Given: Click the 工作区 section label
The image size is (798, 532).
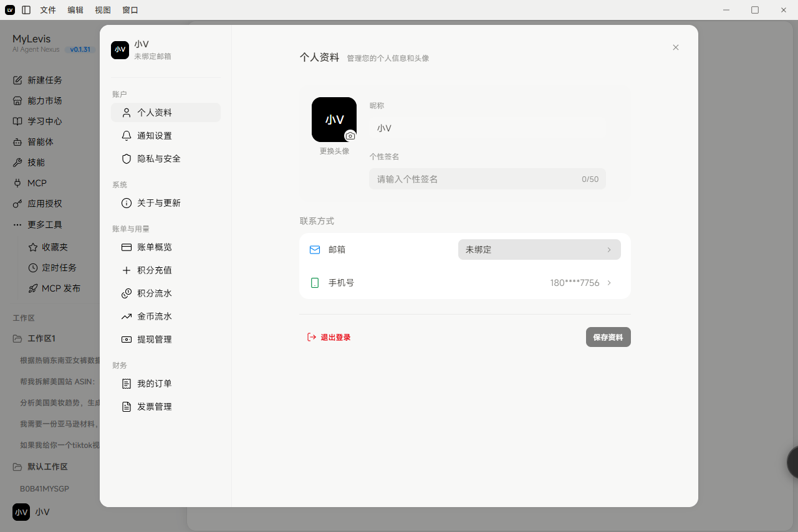Looking at the screenshot, I should pos(24,318).
